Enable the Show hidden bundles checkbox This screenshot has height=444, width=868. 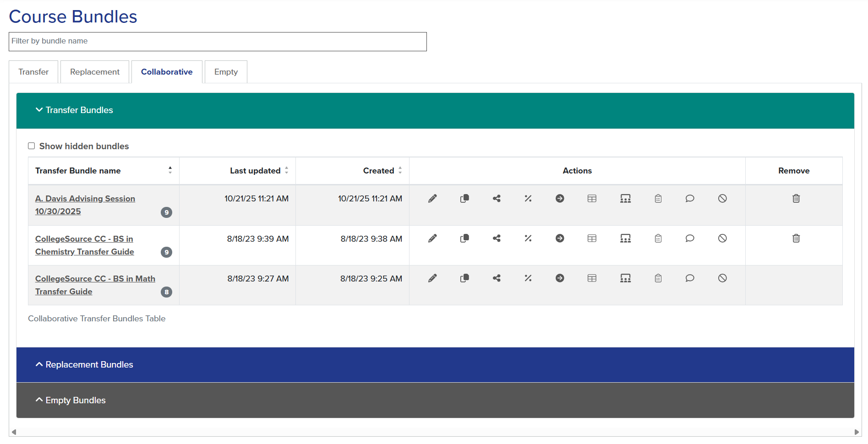click(31, 146)
